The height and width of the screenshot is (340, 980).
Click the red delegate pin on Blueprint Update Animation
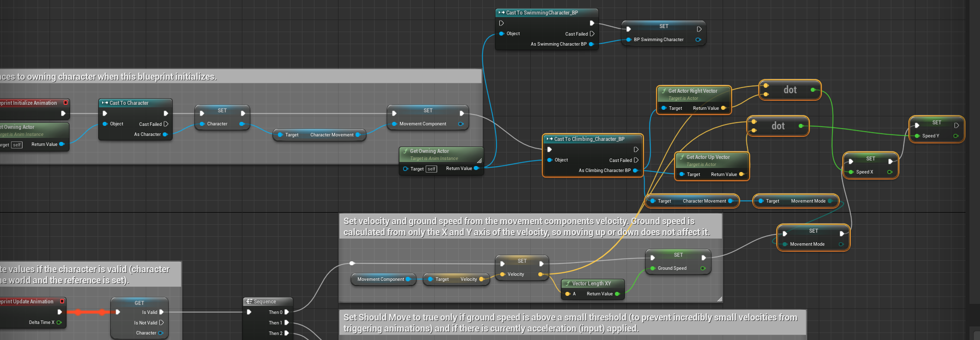(62, 301)
